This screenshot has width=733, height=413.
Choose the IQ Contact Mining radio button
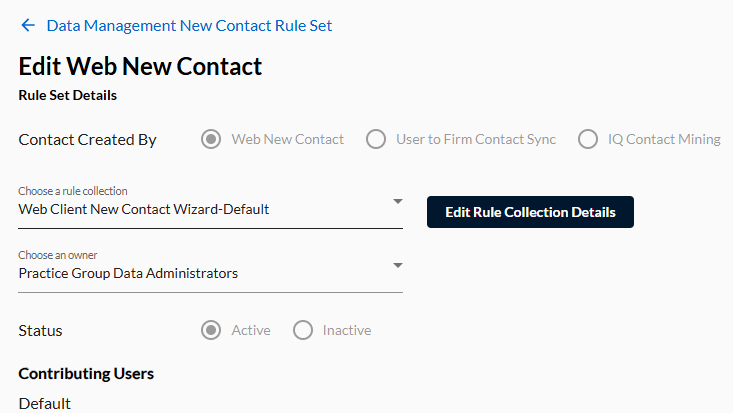coord(588,139)
